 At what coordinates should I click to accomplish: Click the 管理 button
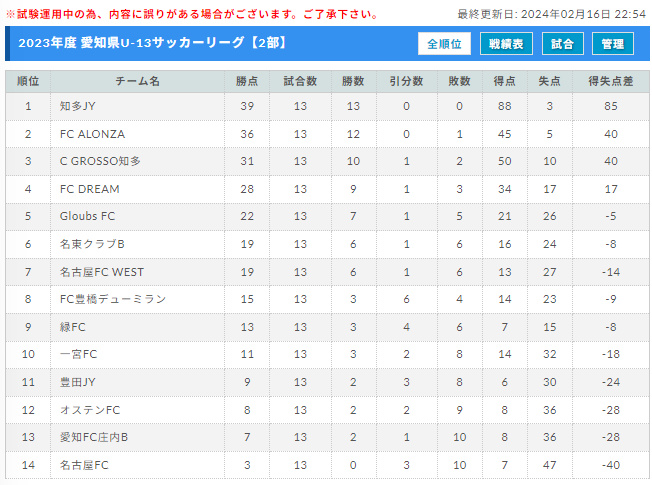pos(612,44)
